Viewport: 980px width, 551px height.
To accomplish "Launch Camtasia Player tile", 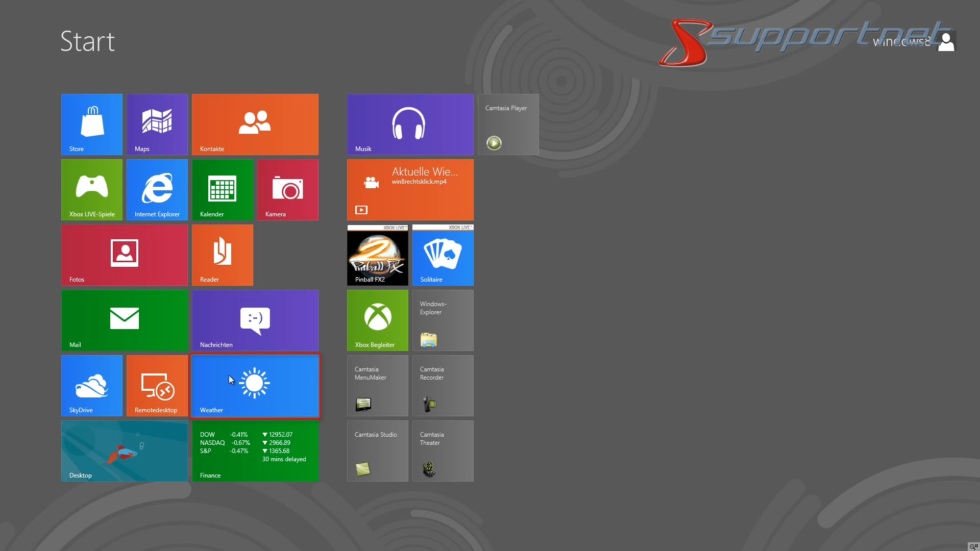I will pyautogui.click(x=508, y=124).
